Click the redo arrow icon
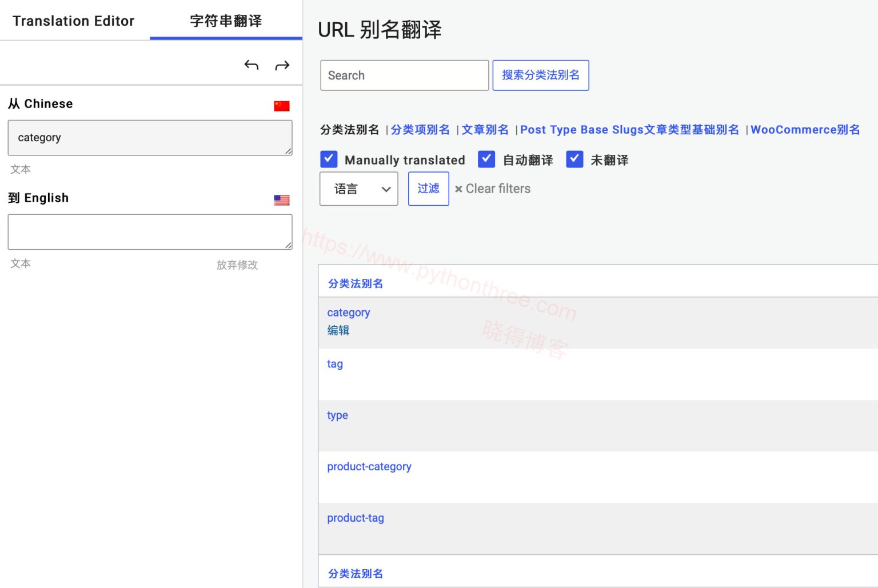This screenshot has width=878, height=588. tap(282, 65)
